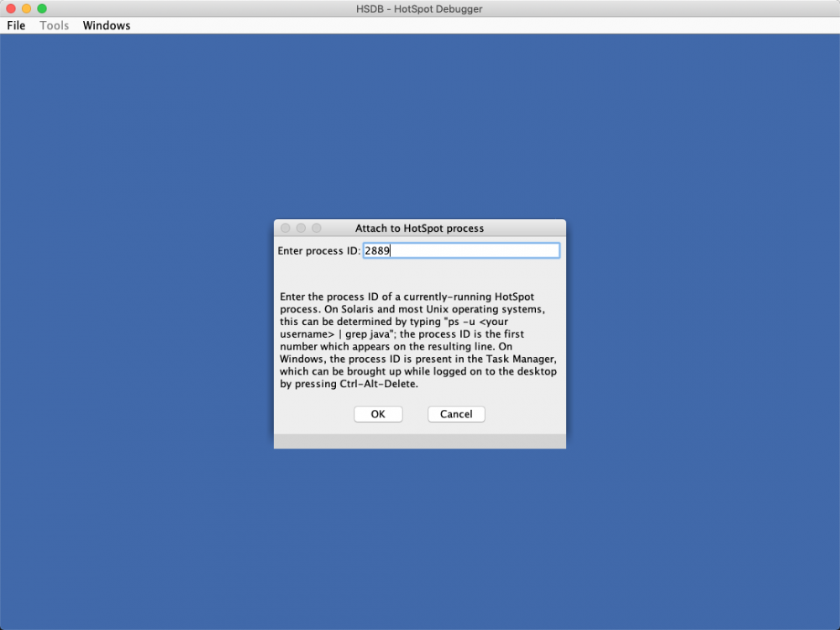Click the 'Attach to HotSpot process' dialog title

[419, 228]
